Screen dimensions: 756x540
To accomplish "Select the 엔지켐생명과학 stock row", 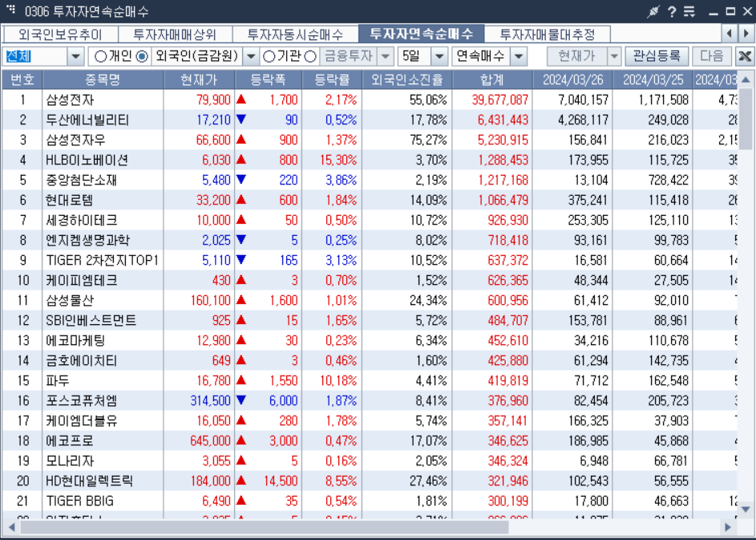I will point(370,240).
